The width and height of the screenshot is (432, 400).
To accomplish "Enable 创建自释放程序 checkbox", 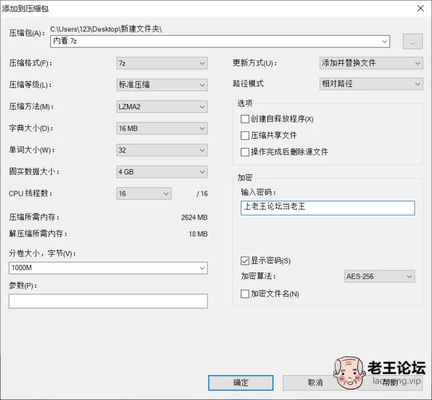I will tap(245, 119).
